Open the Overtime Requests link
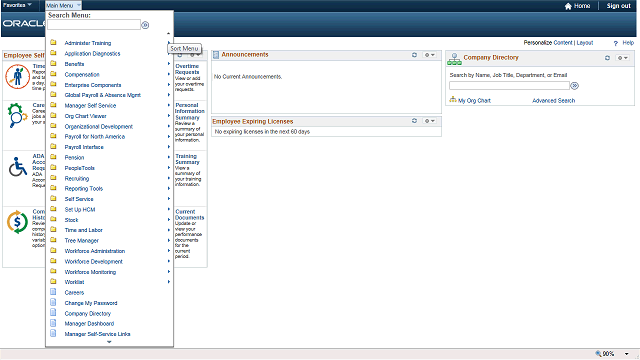 (187, 69)
